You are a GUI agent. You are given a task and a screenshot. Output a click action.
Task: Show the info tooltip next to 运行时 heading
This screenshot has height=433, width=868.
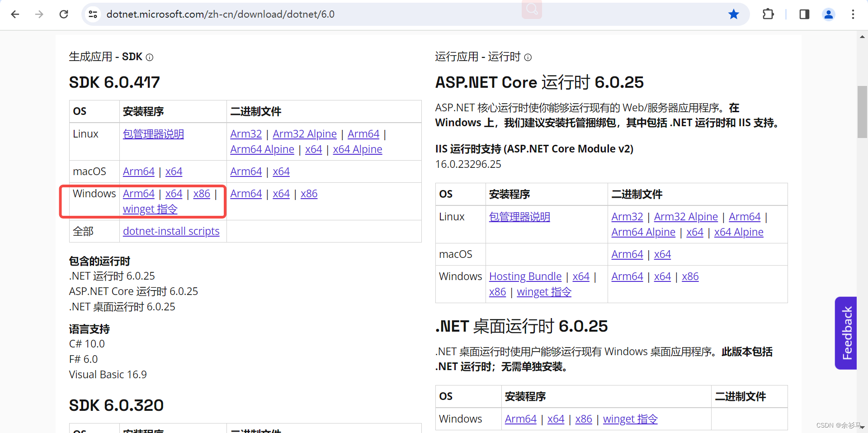coord(528,57)
